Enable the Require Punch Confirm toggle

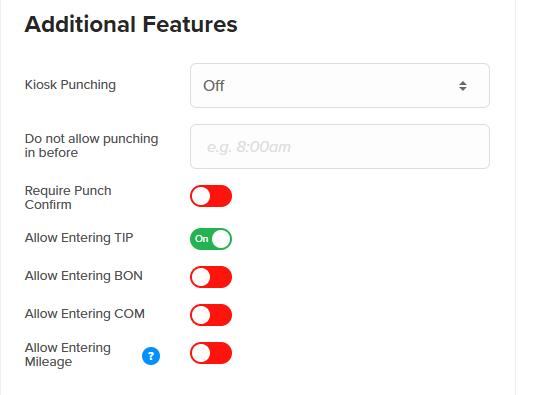(211, 196)
